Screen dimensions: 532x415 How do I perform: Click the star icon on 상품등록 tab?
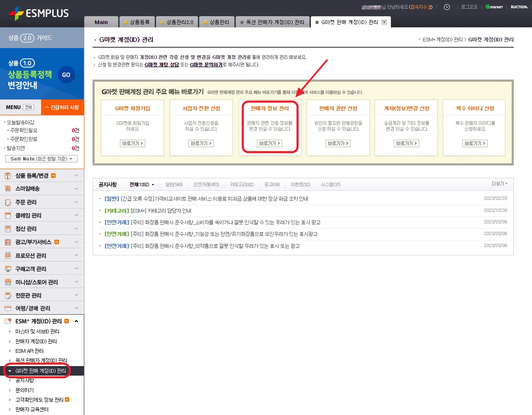[126, 22]
